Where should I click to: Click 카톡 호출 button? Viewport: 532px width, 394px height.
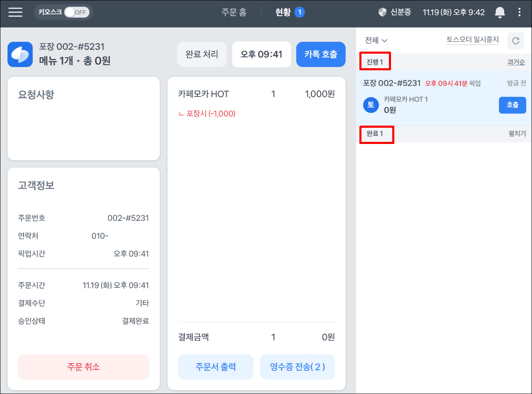click(x=321, y=55)
